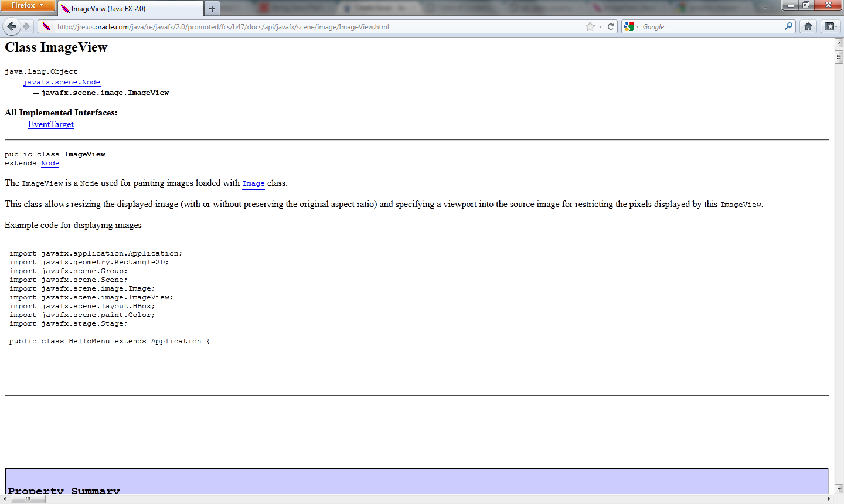Click the horizontal scrollbar right arrow
This screenshot has width=844, height=504.
[829, 499]
